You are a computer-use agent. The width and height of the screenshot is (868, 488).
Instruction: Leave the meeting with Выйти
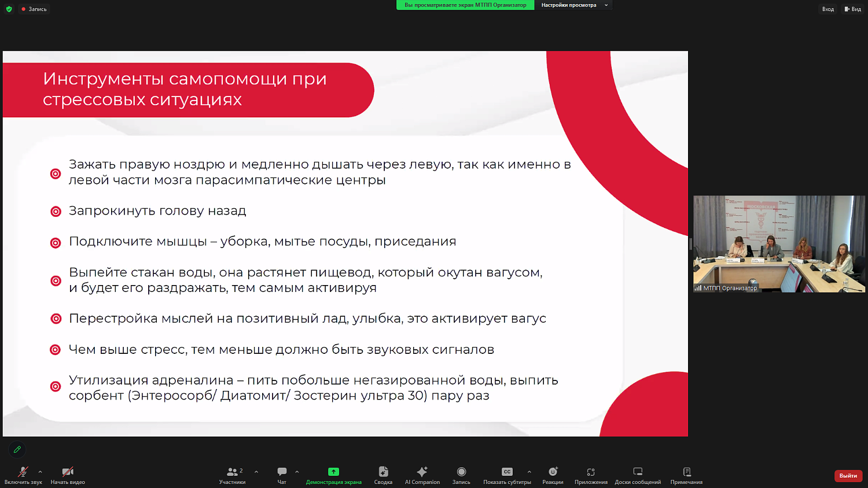tap(847, 475)
